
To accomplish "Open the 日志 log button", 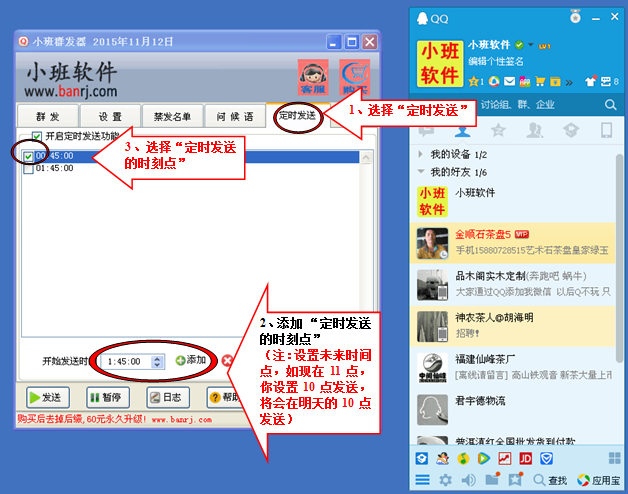I will coord(168,397).
